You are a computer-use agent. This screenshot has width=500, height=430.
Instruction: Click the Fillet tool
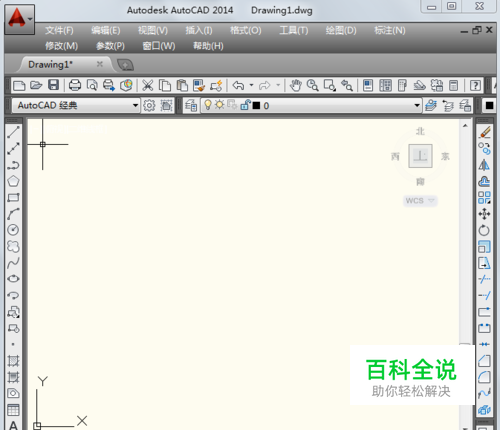[484, 377]
